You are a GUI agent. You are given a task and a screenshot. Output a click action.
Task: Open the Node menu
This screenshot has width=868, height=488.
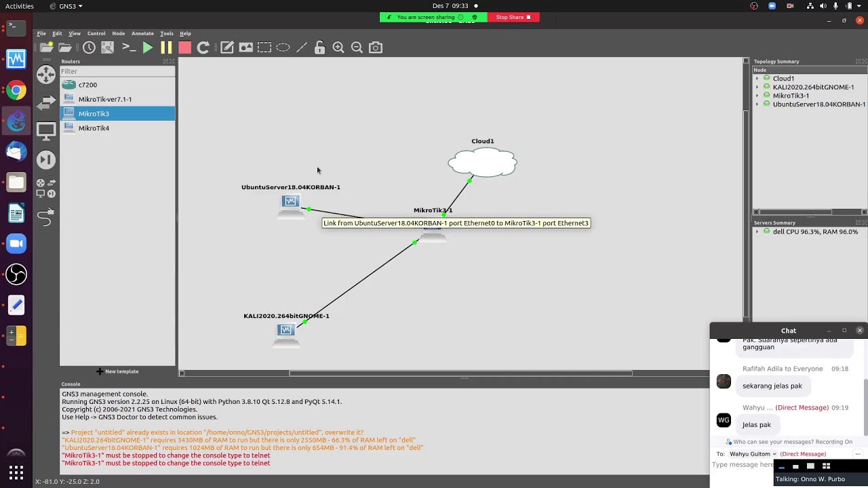[x=119, y=33]
